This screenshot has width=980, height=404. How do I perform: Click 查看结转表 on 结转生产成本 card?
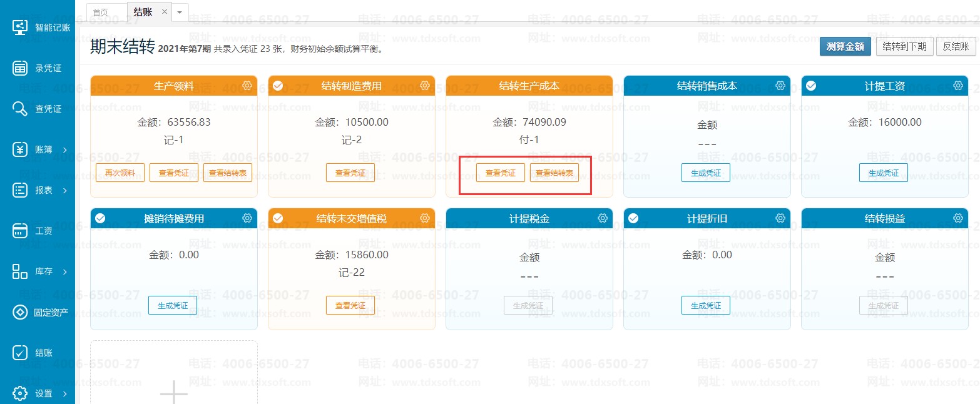[x=554, y=173]
